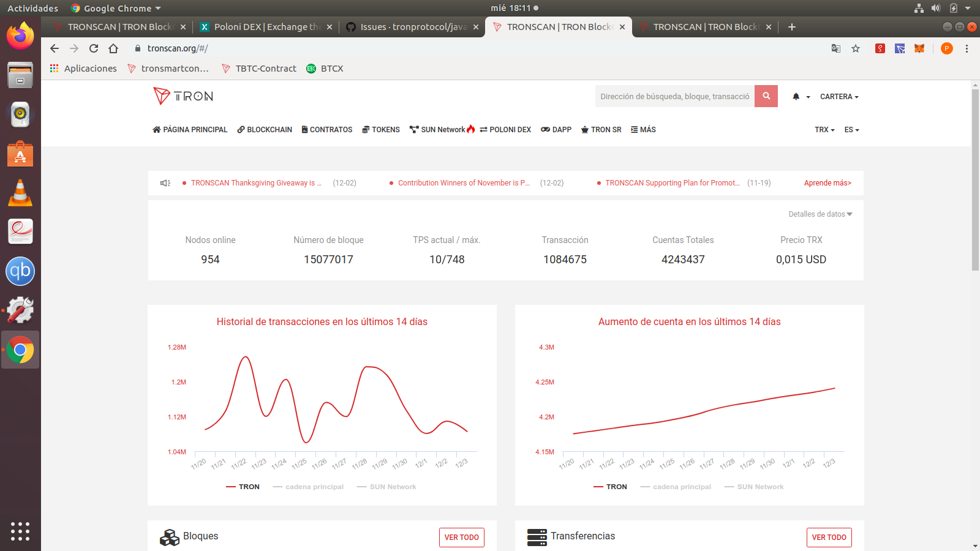The height and width of the screenshot is (551, 980).
Task: Toggle SUN Network in account growth legend
Action: 754,487
